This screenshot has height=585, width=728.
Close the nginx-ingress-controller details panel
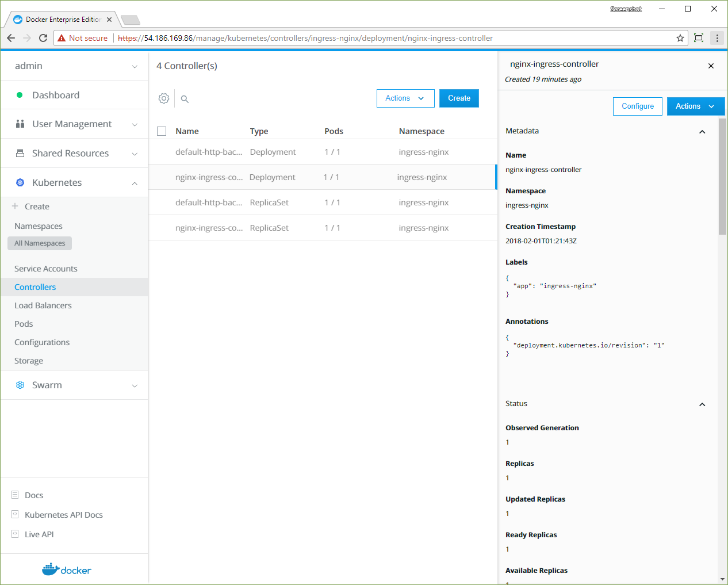coord(711,66)
